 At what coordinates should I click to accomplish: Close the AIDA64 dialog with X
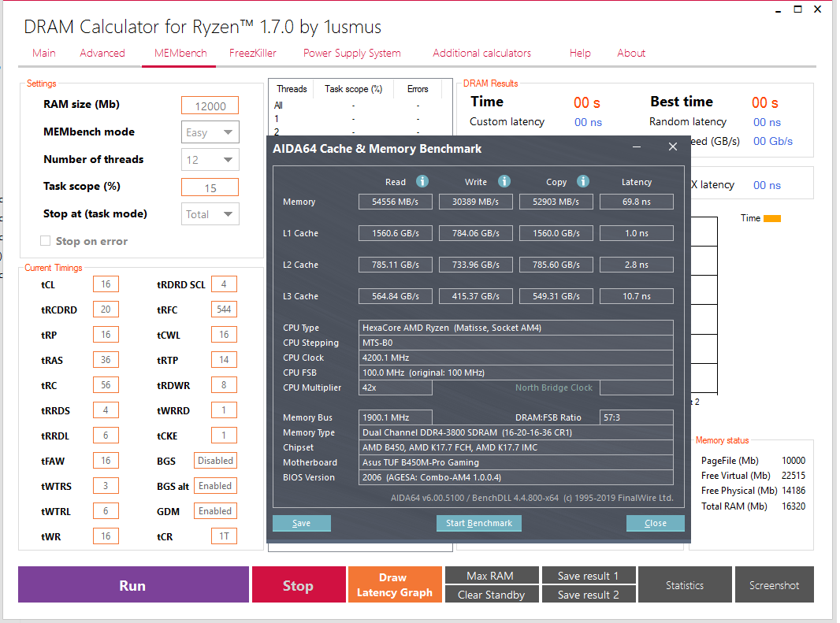673,146
